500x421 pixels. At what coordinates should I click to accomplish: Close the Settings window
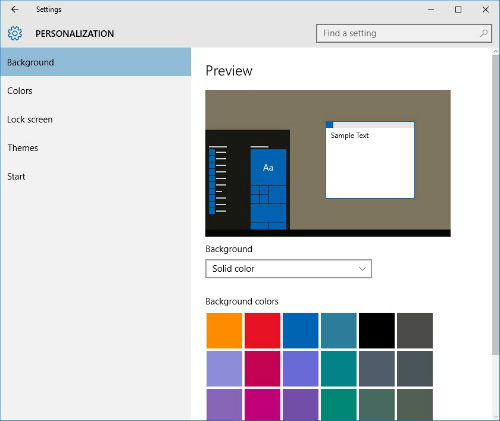(x=486, y=10)
